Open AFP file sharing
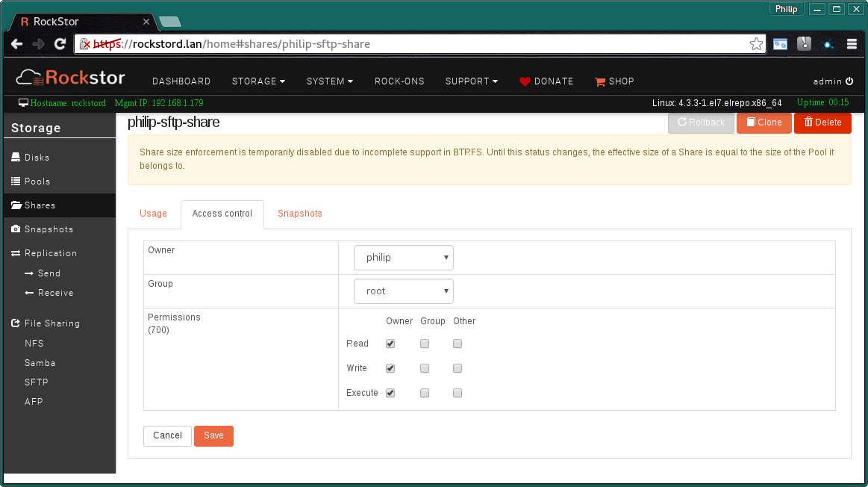This screenshot has width=868, height=487. 34,402
